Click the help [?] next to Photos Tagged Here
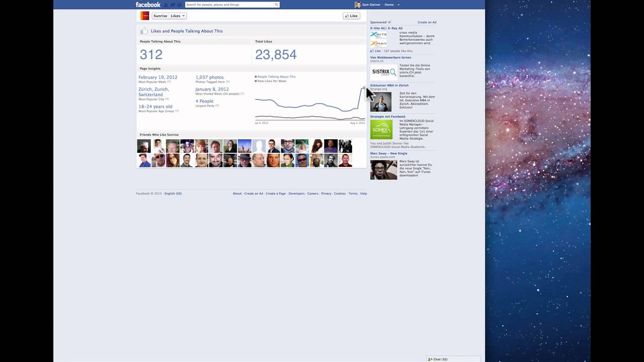This screenshot has height=362, width=644. coord(227,81)
